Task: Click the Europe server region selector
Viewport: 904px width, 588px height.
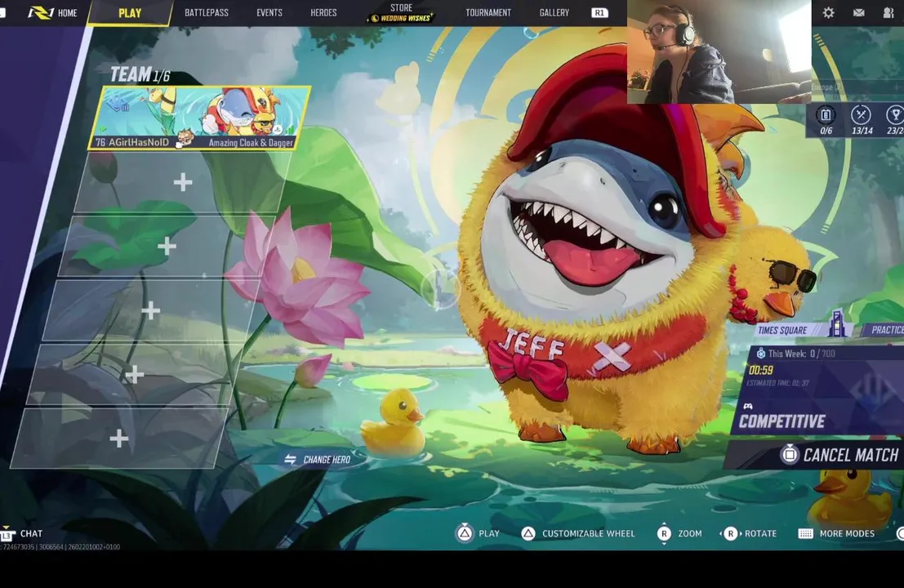Action: 857,87
